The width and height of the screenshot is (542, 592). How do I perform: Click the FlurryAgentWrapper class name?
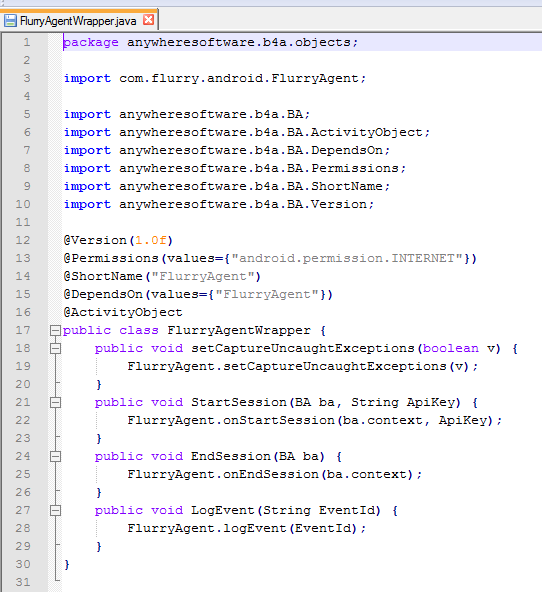(239, 330)
